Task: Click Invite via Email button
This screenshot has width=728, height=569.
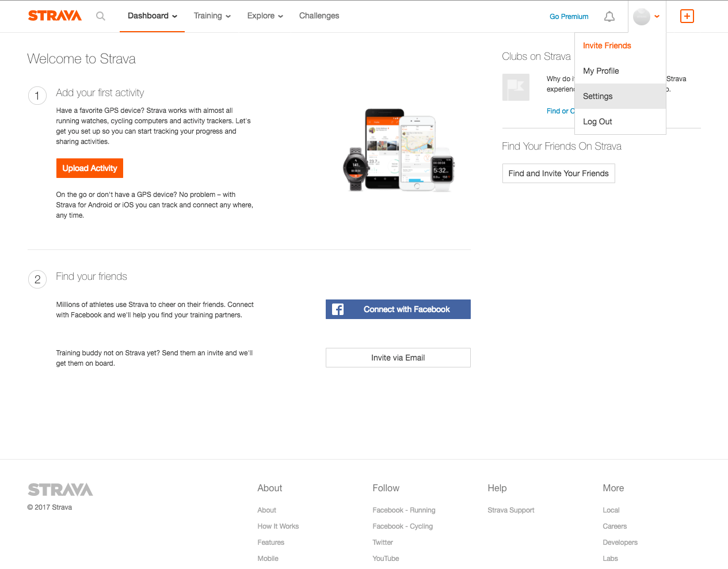Action: (398, 358)
